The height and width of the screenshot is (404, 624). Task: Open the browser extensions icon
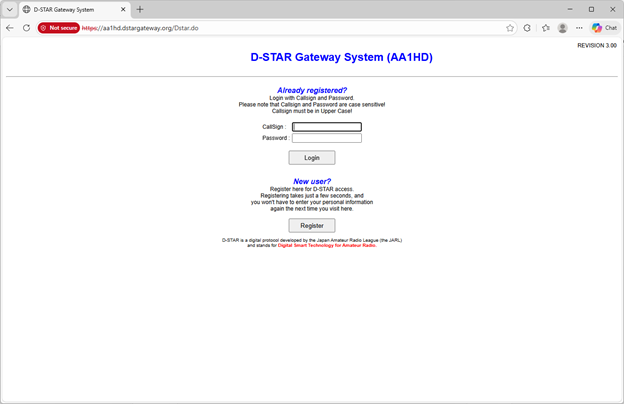(x=528, y=28)
